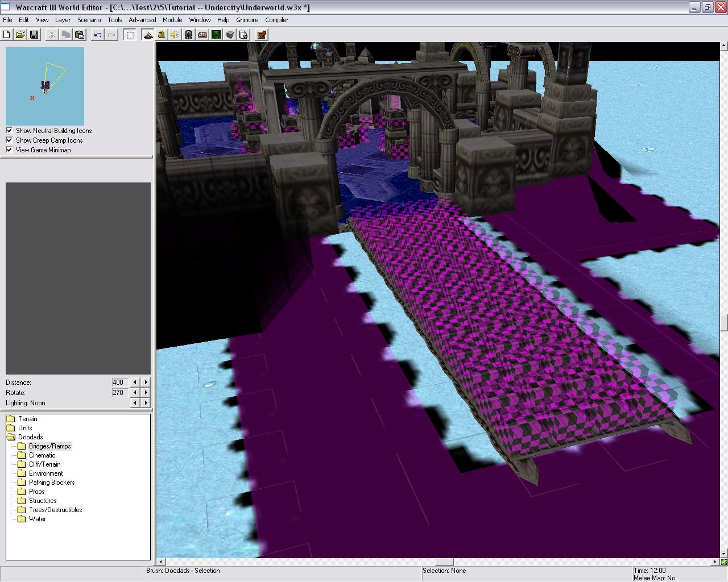Open the Object Editor module icon
Image resolution: width=728 pixels, height=582 pixels.
click(189, 35)
